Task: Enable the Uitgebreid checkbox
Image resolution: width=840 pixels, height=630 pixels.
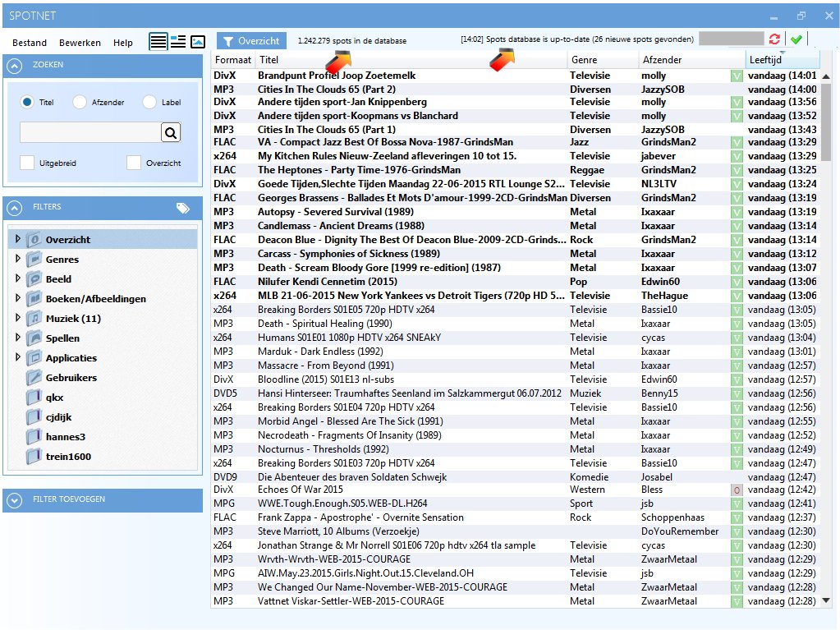Action: [27, 163]
